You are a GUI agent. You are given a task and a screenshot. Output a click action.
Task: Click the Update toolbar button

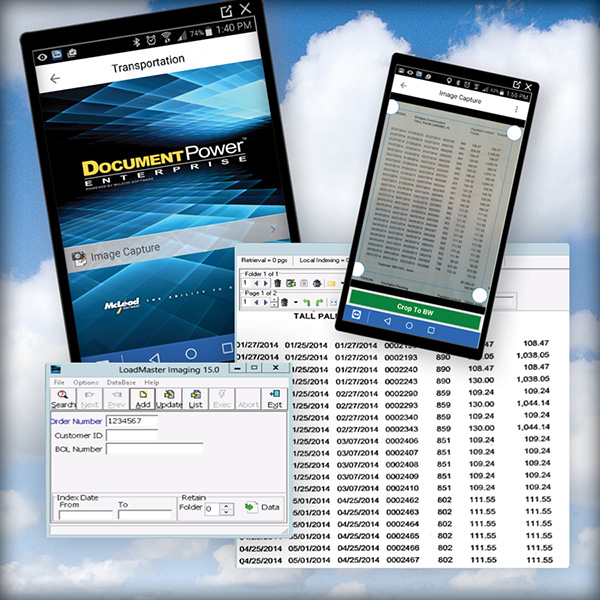(169, 399)
